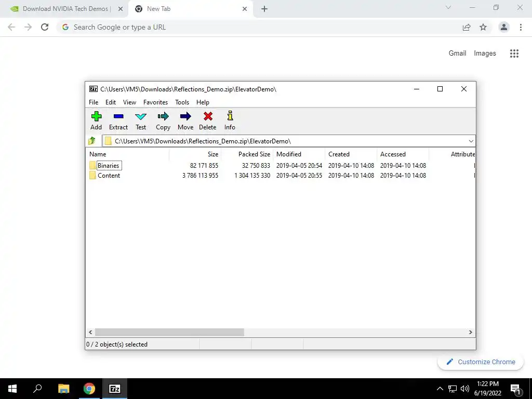The width and height of the screenshot is (532, 399).
Task: Sort by Size column header
Action: (x=195, y=154)
